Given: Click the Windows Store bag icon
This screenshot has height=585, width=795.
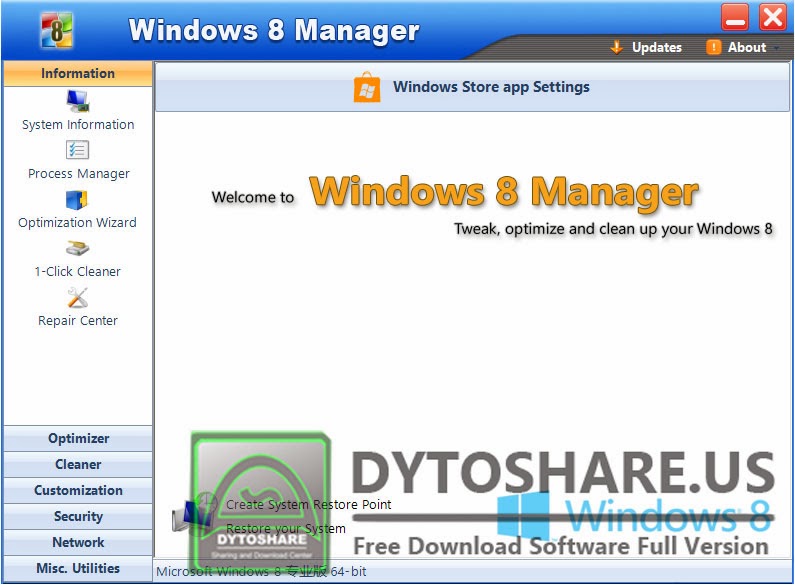Looking at the screenshot, I should [x=367, y=87].
